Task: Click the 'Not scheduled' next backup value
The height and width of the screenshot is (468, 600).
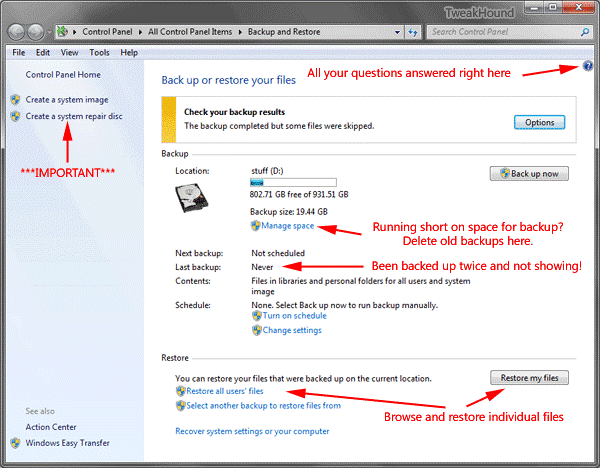Action: point(278,253)
